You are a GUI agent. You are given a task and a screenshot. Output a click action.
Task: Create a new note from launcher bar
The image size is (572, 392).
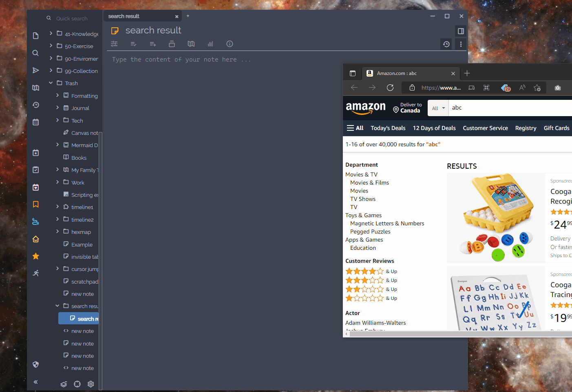click(x=36, y=36)
